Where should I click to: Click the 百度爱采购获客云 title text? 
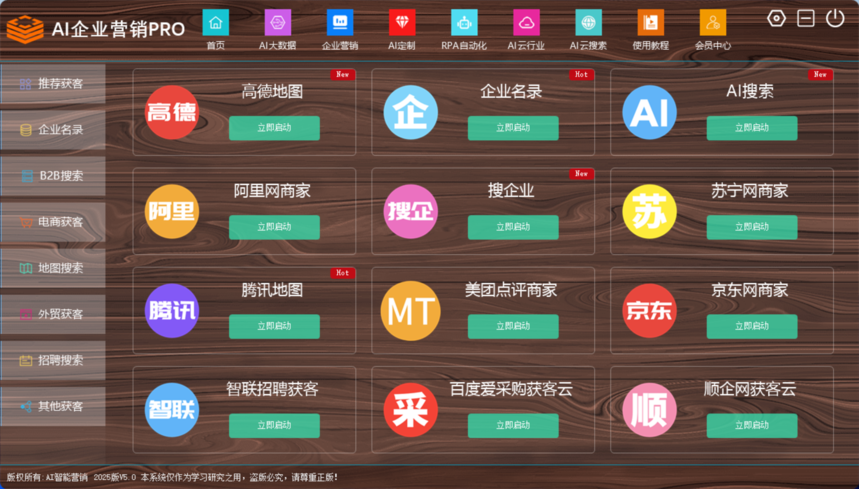pyautogui.click(x=511, y=389)
